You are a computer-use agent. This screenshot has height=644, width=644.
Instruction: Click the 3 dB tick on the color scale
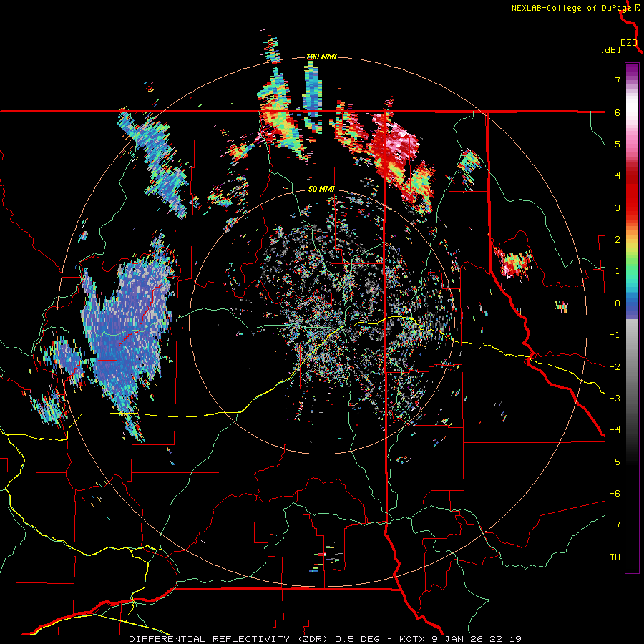pos(618,208)
